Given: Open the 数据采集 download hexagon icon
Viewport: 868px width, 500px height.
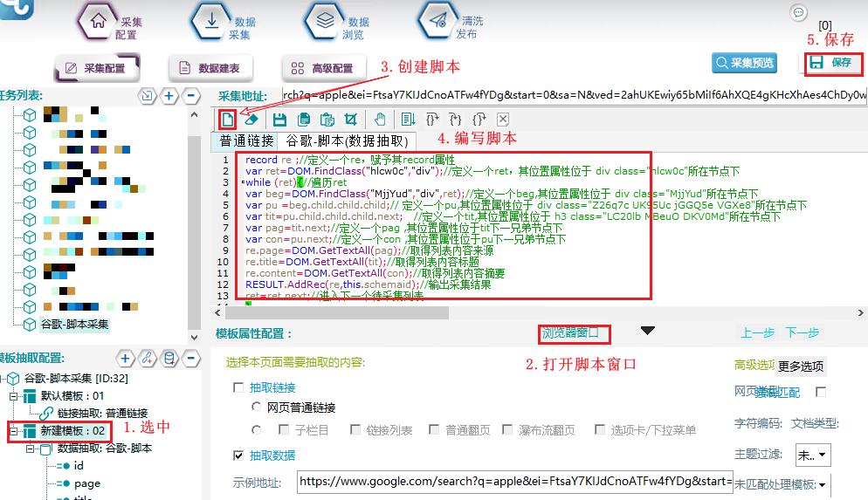Looking at the screenshot, I should click(x=211, y=21).
